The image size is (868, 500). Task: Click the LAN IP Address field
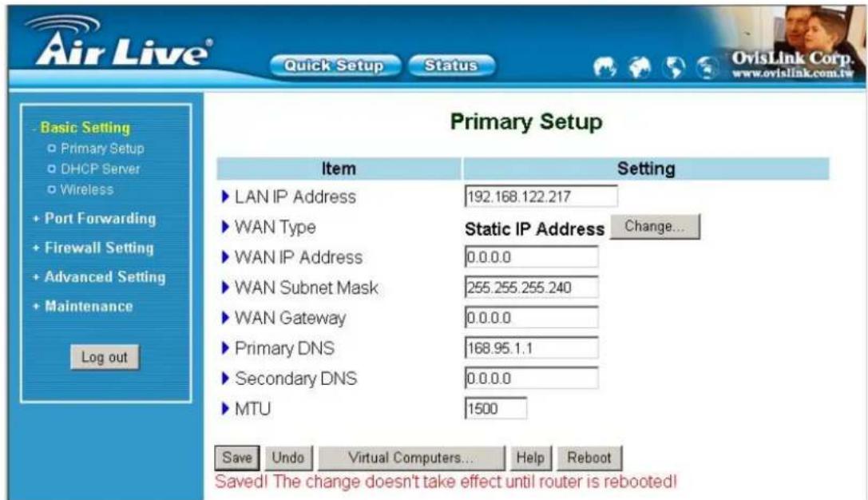541,196
